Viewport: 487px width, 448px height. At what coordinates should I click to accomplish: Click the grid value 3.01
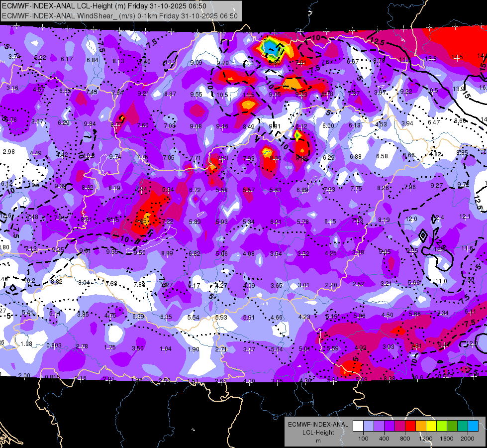303,285
